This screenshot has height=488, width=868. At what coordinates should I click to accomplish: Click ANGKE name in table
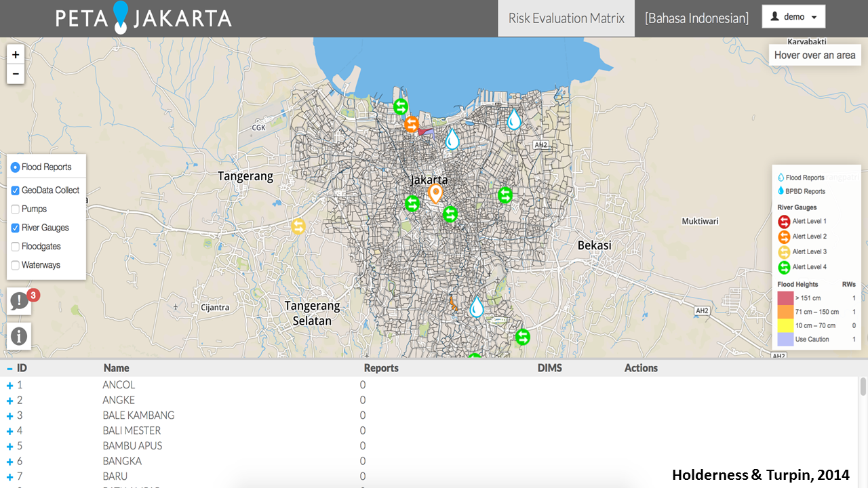[x=119, y=400]
